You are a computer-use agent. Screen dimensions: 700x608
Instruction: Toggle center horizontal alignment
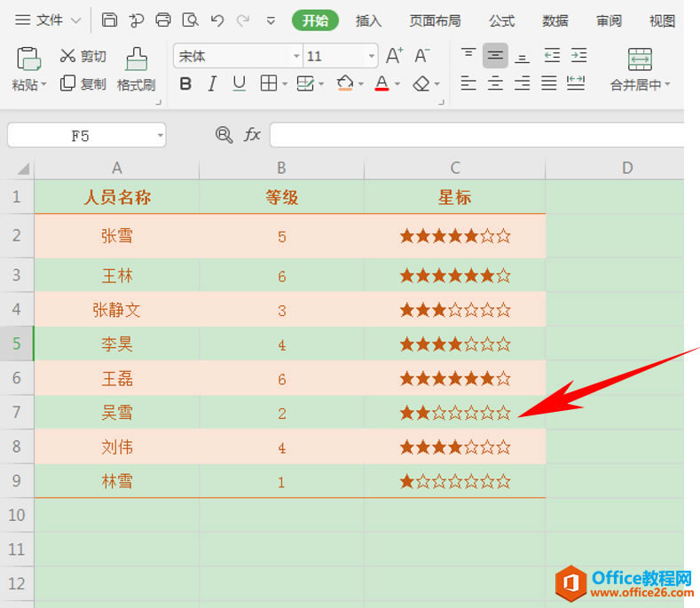pos(495,83)
